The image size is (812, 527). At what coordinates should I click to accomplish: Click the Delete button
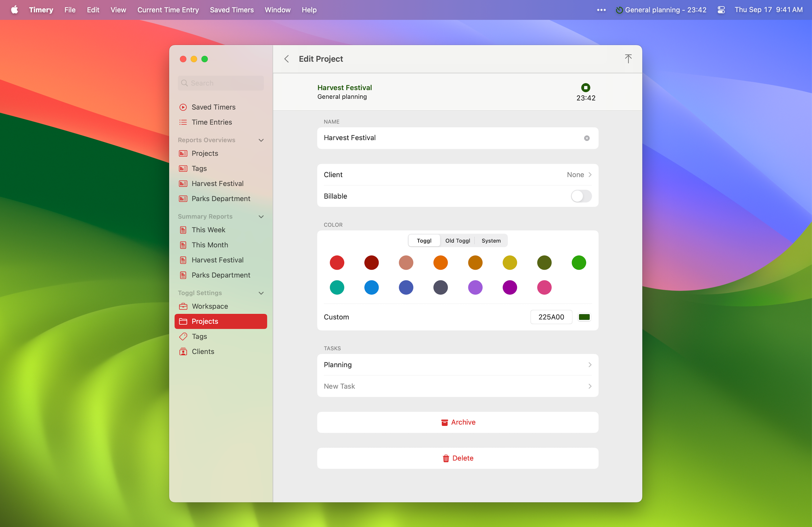point(458,458)
